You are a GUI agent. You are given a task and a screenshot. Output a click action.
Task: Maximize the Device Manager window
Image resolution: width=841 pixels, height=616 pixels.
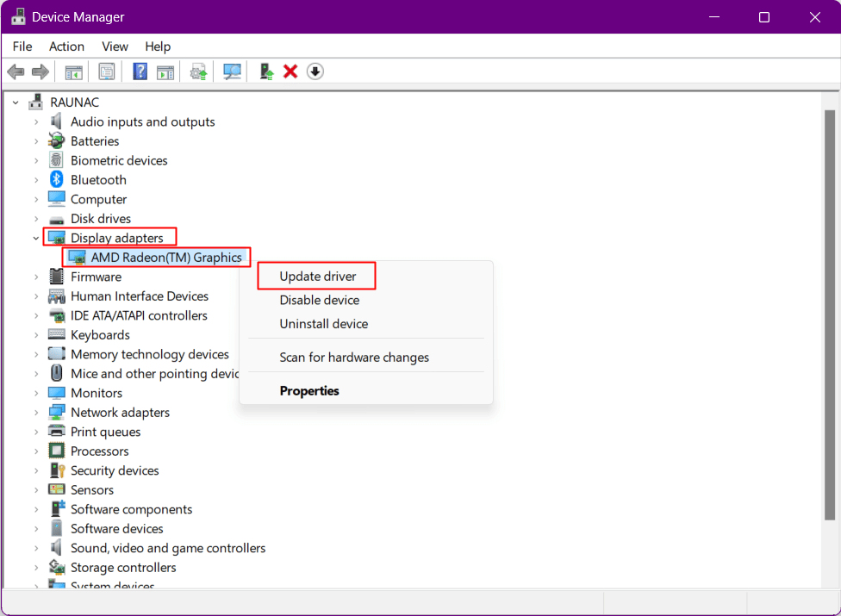(763, 17)
